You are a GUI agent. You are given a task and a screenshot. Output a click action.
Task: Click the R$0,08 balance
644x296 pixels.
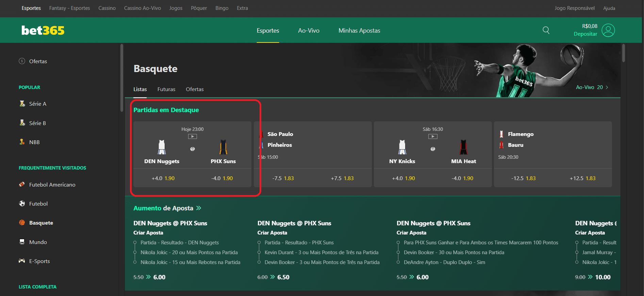(x=590, y=26)
